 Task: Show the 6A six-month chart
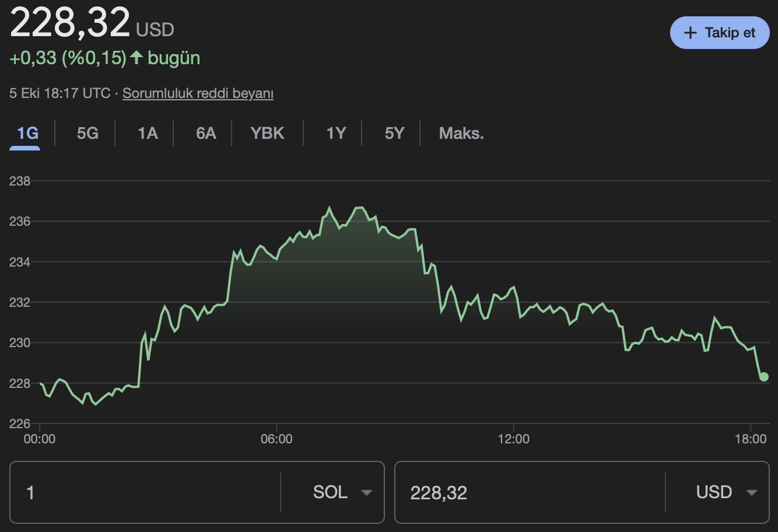pyautogui.click(x=206, y=134)
